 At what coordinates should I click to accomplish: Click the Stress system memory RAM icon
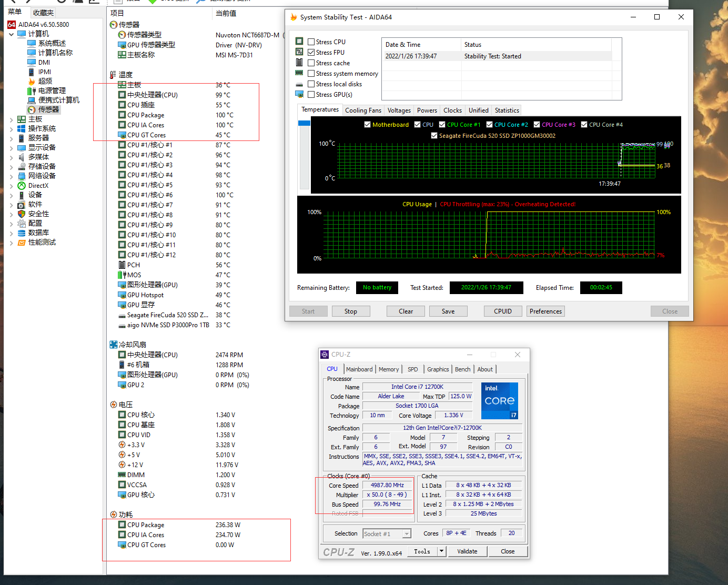pyautogui.click(x=299, y=73)
